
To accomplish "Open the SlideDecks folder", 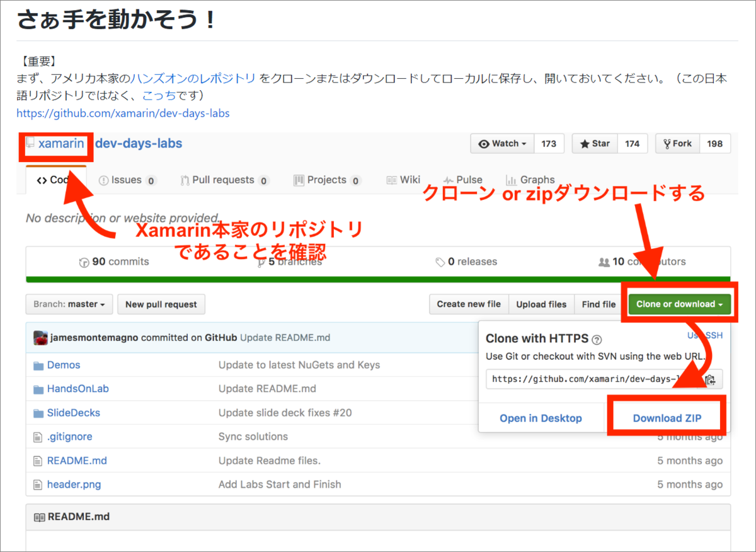I will tap(74, 413).
